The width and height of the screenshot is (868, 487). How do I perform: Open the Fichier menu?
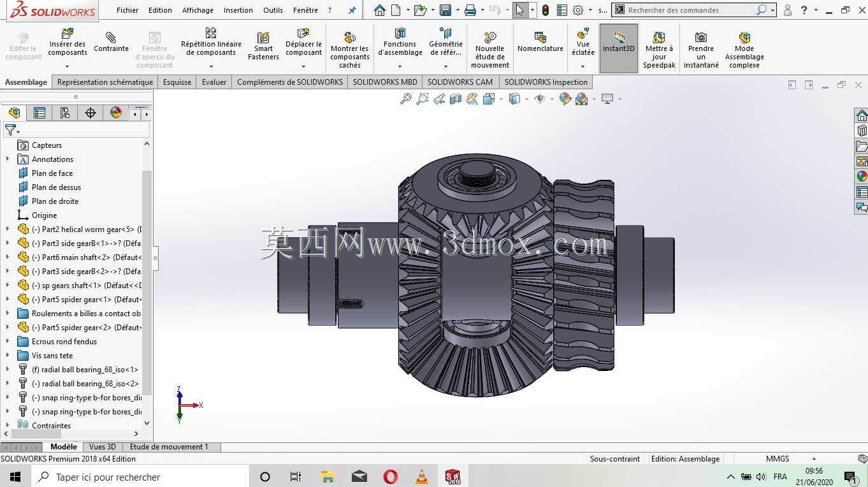click(127, 10)
